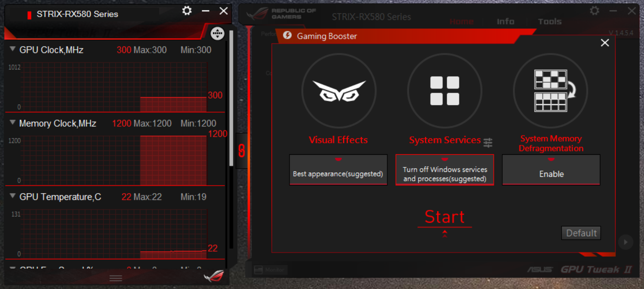Click the "STRIX-RX580 Series" monitor window title

pos(77,14)
